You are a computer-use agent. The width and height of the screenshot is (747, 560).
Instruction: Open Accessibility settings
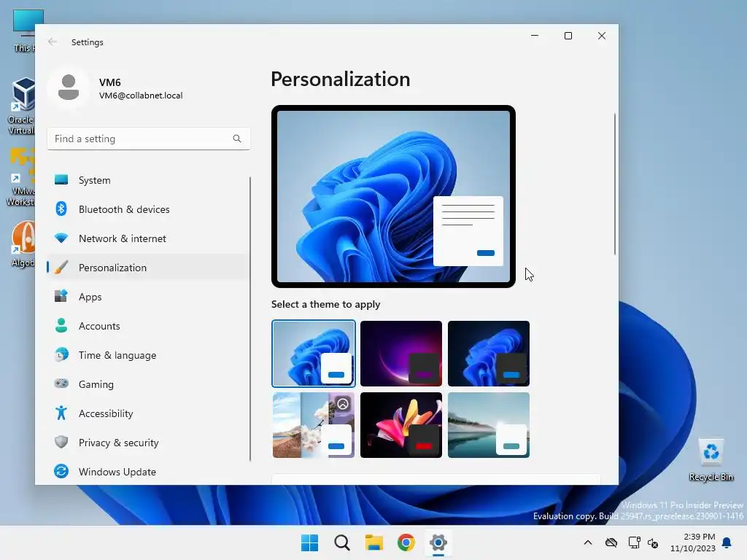[147, 413]
